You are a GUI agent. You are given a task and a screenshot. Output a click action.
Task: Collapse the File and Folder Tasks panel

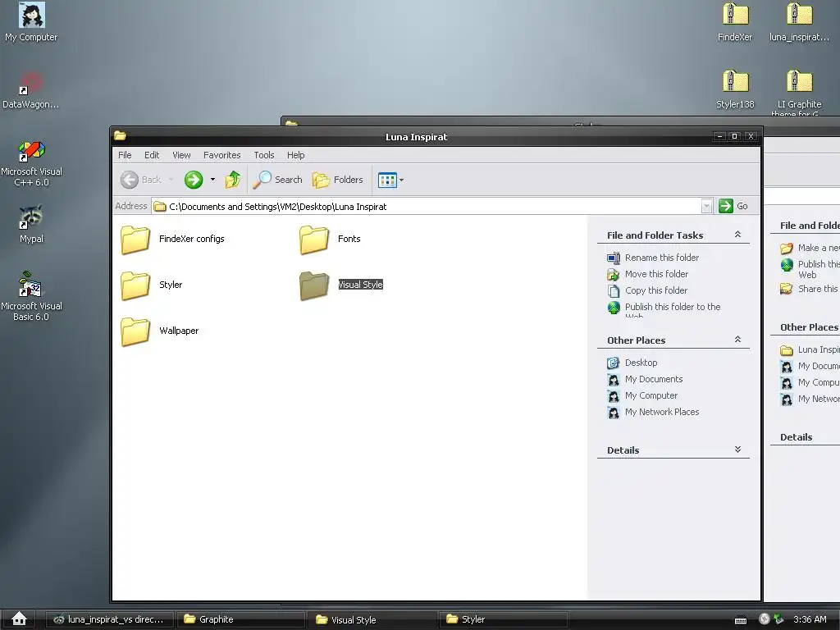(737, 235)
